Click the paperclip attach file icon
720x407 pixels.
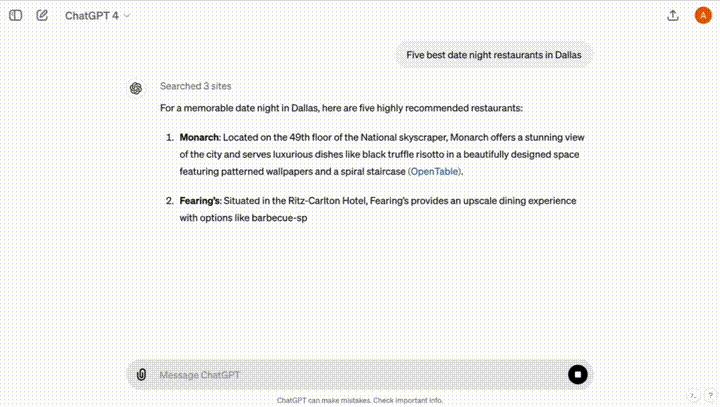tap(141, 374)
